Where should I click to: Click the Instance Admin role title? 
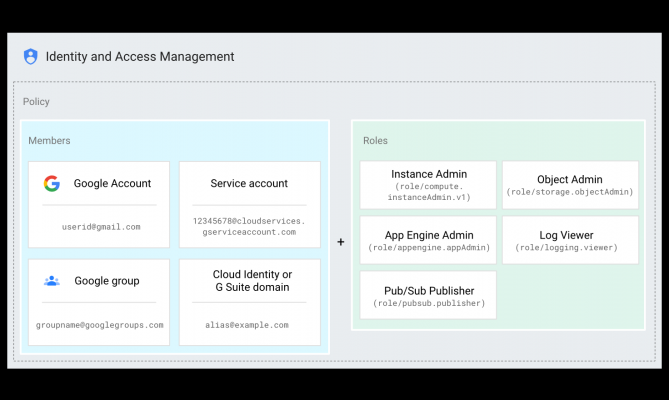(429, 174)
